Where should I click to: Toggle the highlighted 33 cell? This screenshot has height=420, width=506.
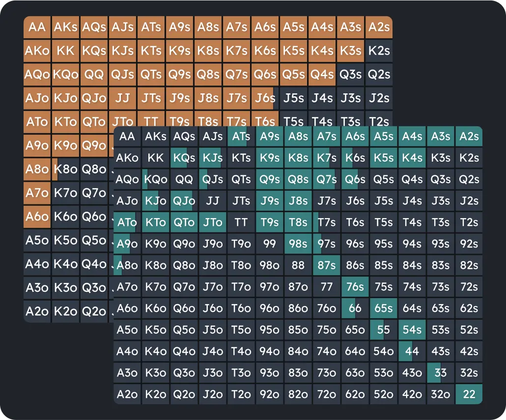(440, 372)
